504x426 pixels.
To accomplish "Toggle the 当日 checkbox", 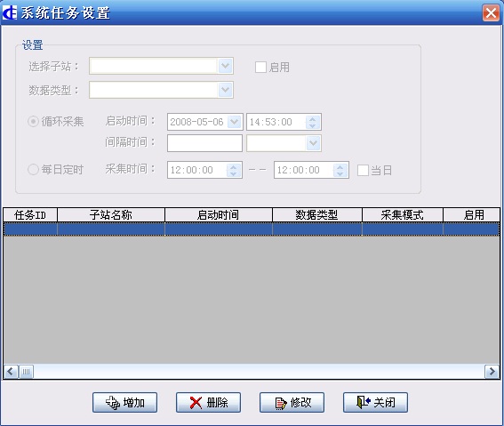I will coord(363,170).
